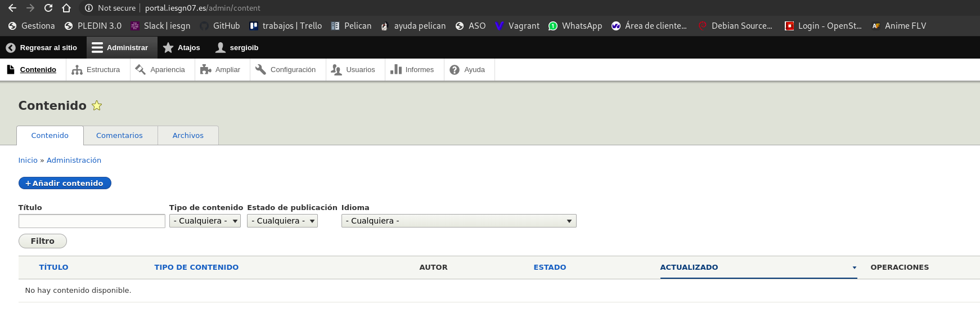Go to browser home icon
The image size is (980, 312).
point(66,8)
